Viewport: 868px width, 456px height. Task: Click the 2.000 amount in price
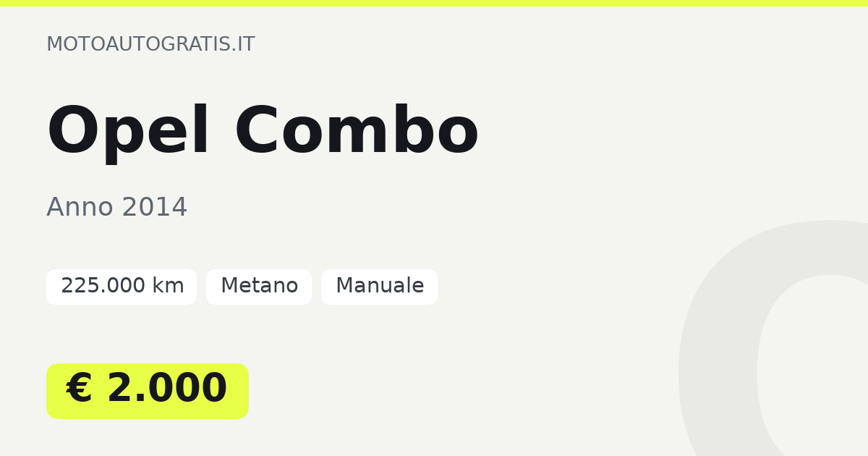[x=167, y=389]
